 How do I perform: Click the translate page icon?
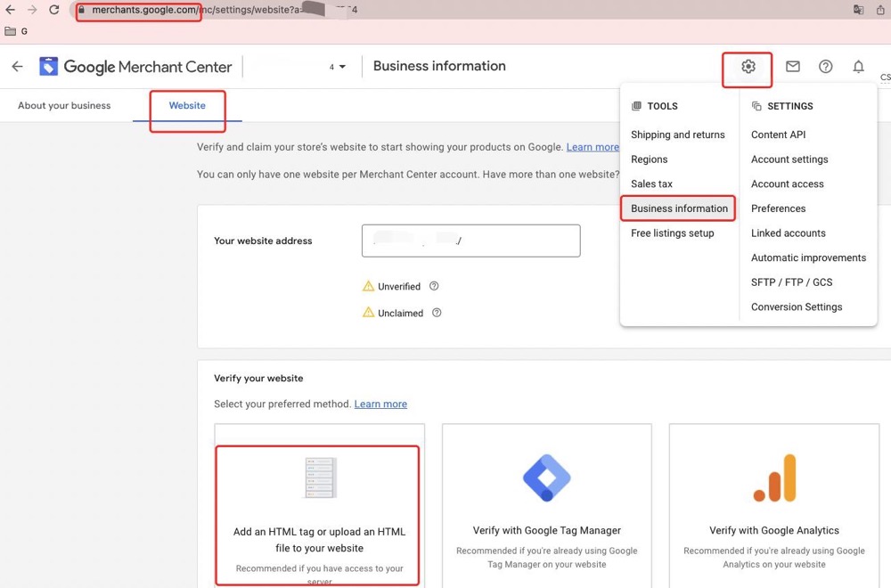pyautogui.click(x=858, y=10)
